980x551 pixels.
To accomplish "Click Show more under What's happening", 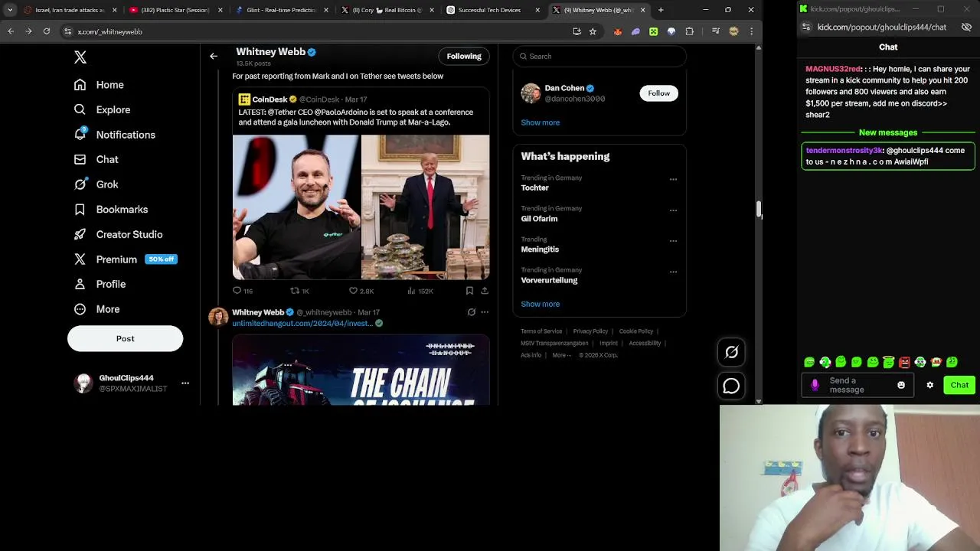I will tap(540, 304).
